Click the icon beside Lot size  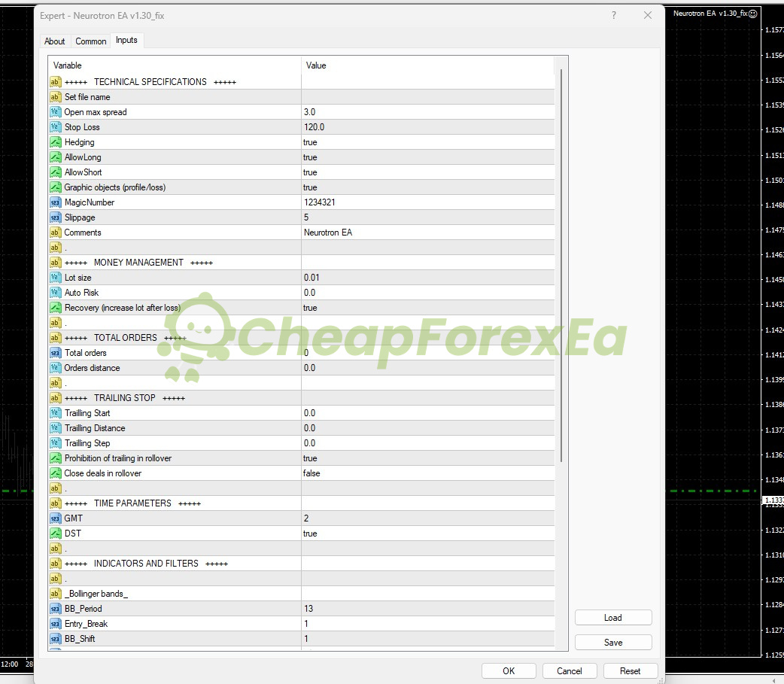(56, 278)
